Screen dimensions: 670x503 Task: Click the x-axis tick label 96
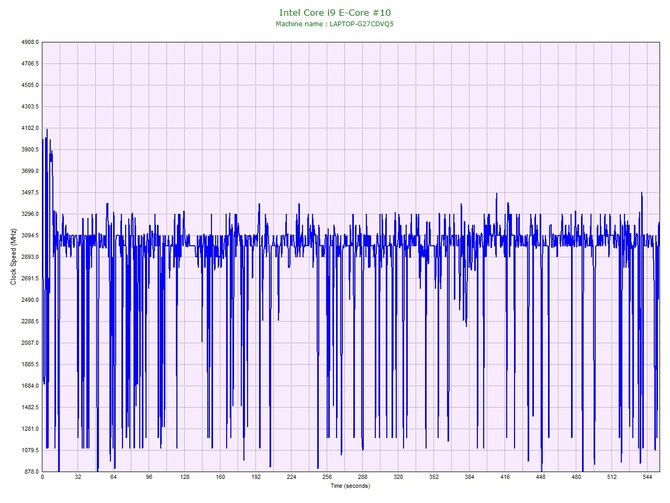(x=149, y=477)
